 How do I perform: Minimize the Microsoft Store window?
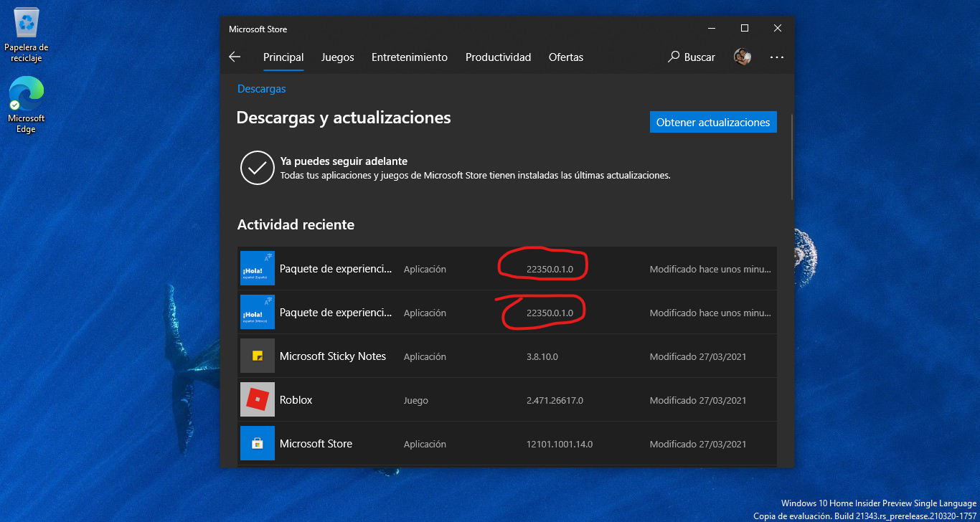click(x=712, y=29)
